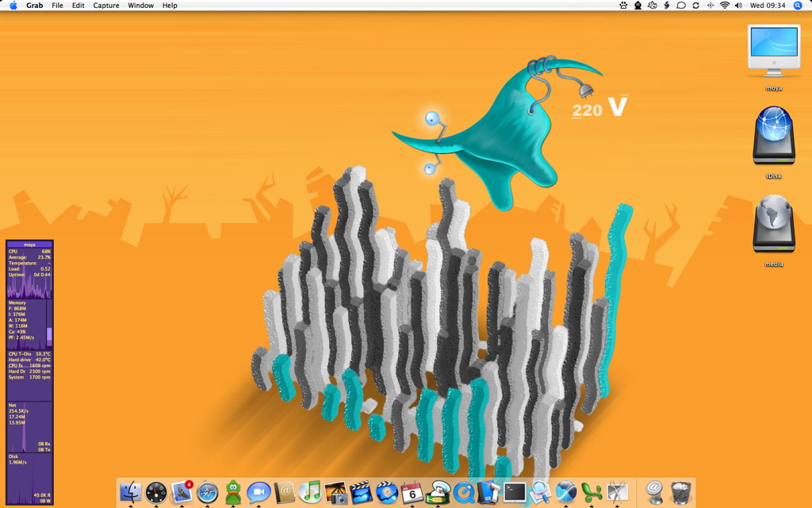
Task: Open Preview magnifier icon in Dock
Action: [540, 492]
